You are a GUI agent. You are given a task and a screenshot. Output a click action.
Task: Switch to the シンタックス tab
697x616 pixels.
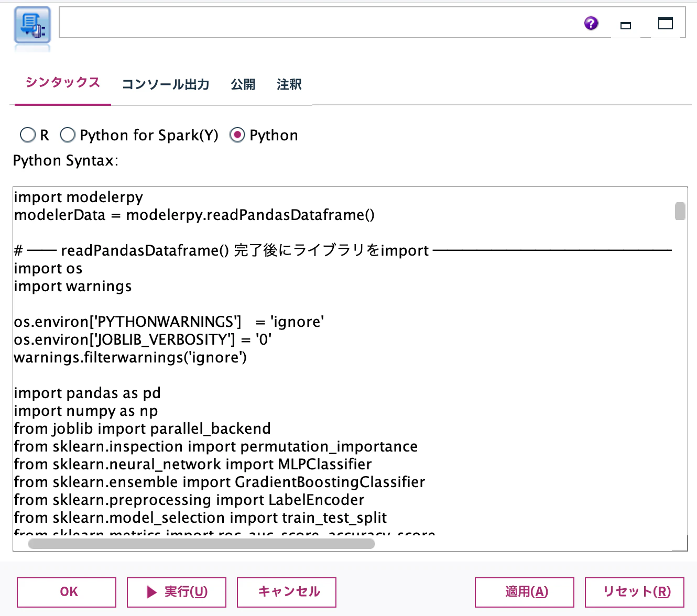(63, 83)
